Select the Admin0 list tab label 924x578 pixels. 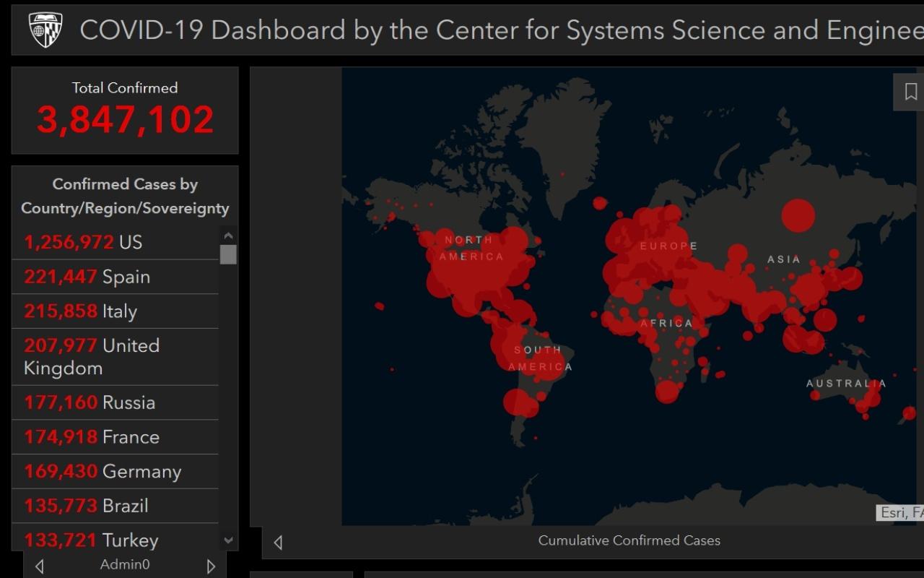tap(125, 565)
